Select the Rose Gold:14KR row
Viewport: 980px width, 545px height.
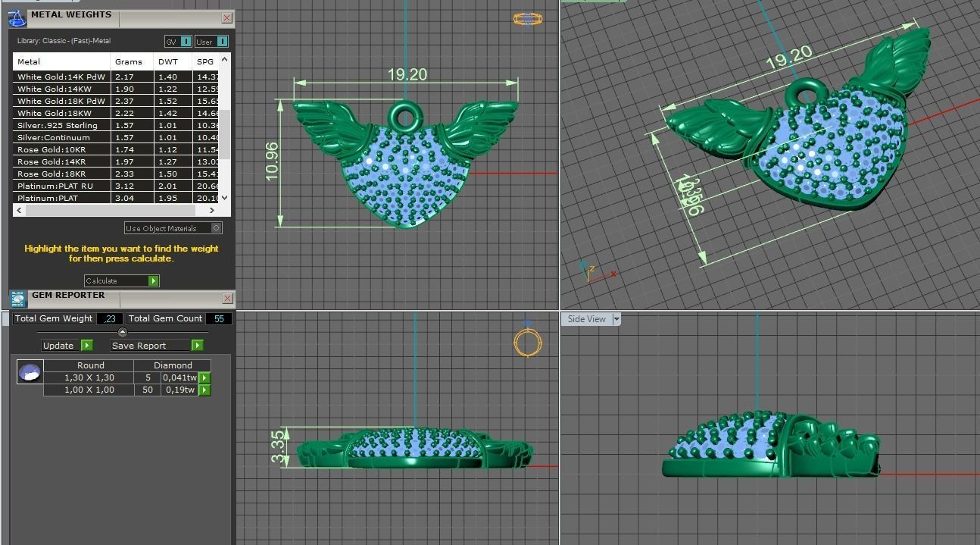click(x=117, y=161)
